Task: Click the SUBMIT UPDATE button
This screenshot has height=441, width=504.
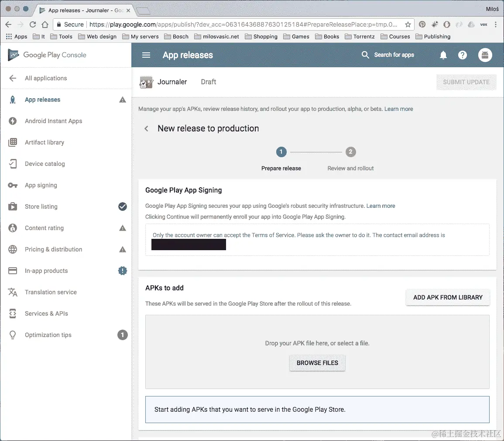Action: coord(466,82)
